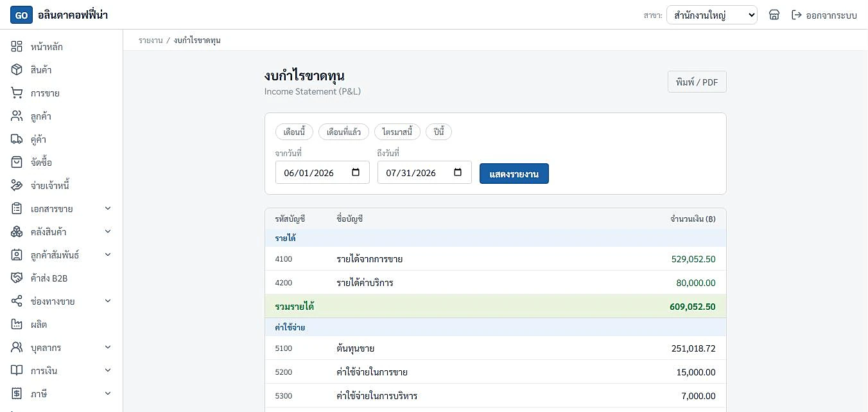Image resolution: width=868 pixels, height=412 pixels.
Task: Select the ลูกค้า people icon
Action: tap(17, 116)
